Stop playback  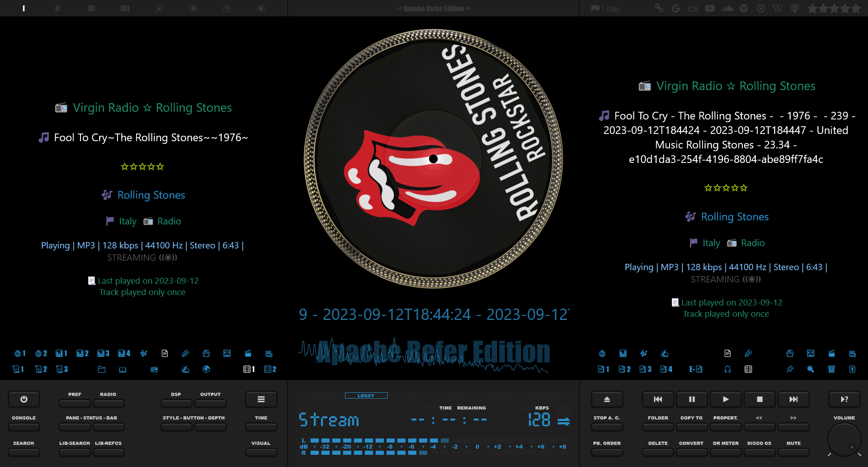pos(759,399)
